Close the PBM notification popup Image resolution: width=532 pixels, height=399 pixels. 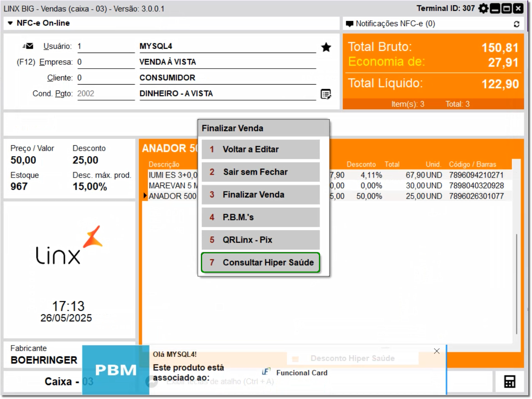[x=437, y=351]
